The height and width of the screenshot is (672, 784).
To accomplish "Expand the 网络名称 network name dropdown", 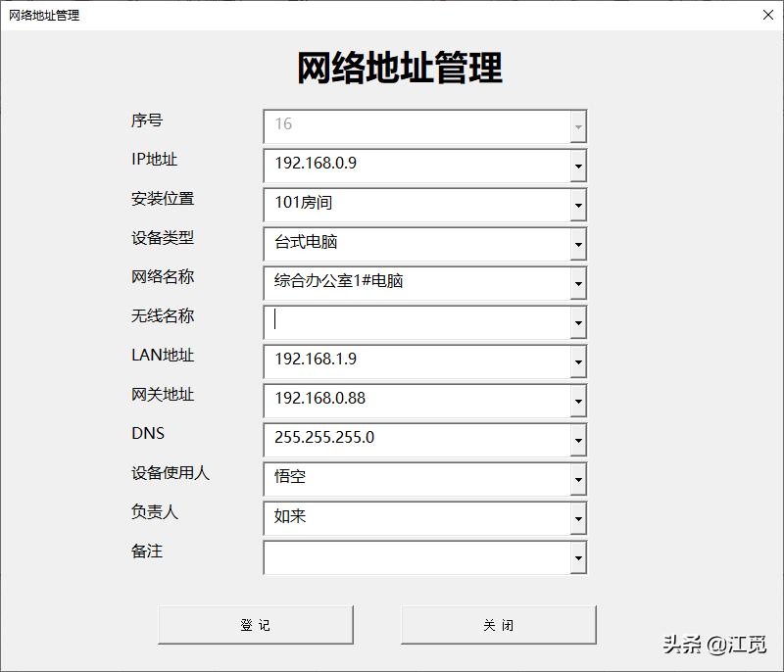I will (x=578, y=283).
